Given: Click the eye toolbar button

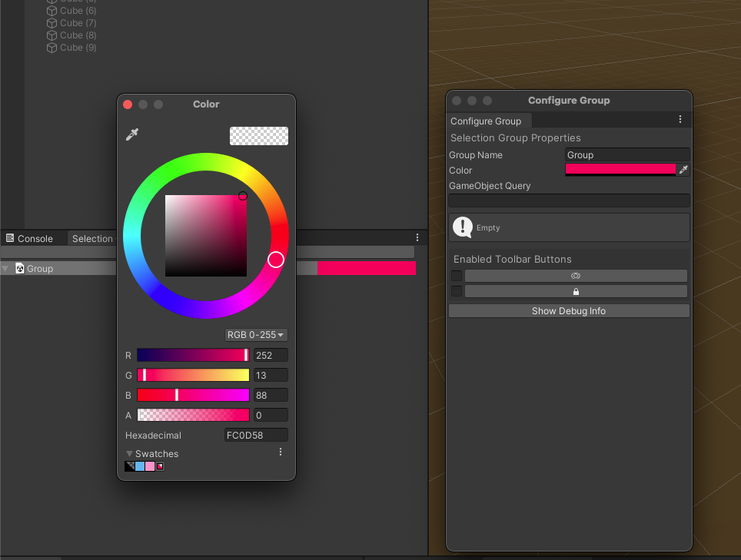Looking at the screenshot, I should tap(575, 275).
